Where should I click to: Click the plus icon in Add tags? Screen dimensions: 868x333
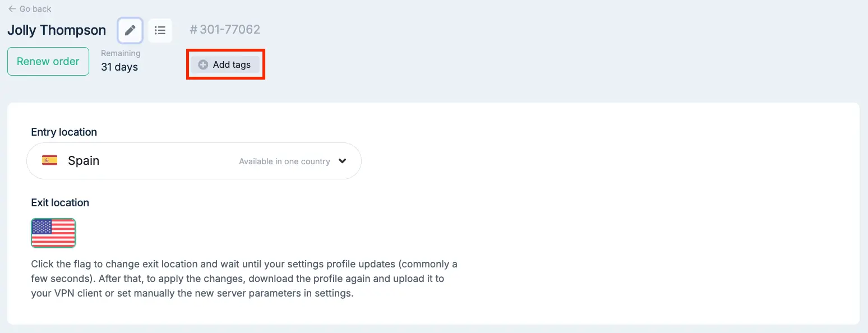(x=203, y=65)
